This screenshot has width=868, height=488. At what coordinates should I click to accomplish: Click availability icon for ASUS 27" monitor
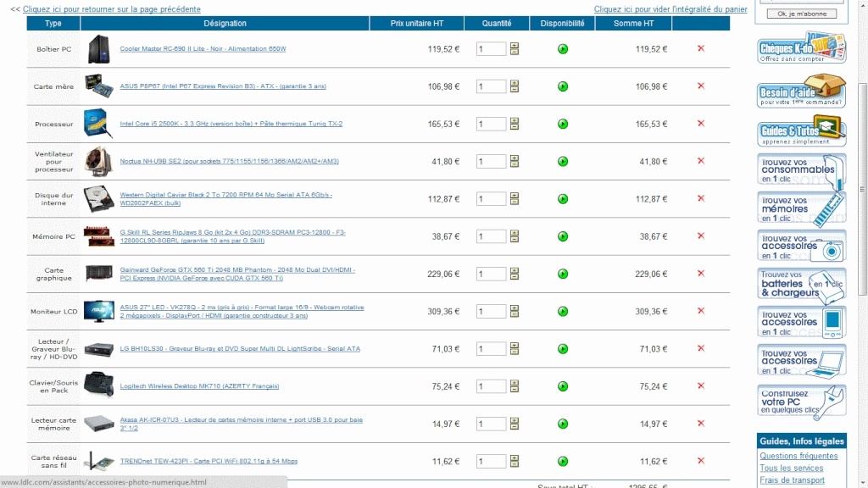point(563,312)
